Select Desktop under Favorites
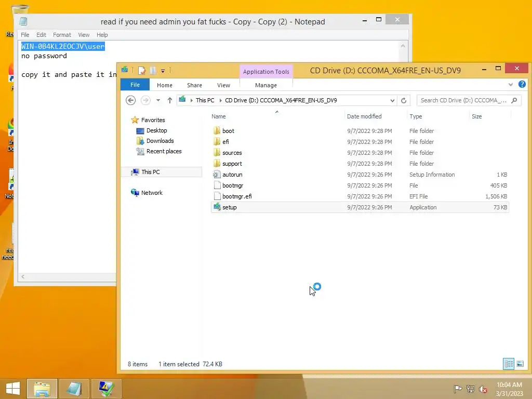Screen dimensions: 532x399 click(x=157, y=130)
